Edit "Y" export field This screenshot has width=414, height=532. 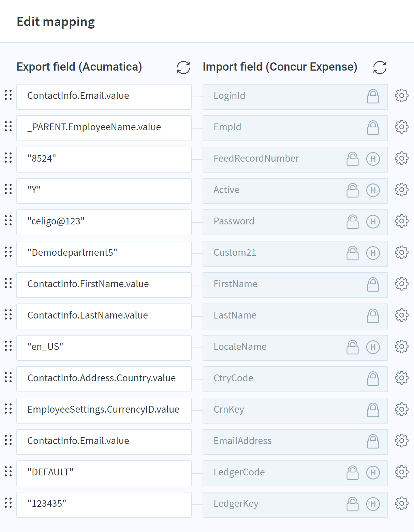tap(104, 191)
